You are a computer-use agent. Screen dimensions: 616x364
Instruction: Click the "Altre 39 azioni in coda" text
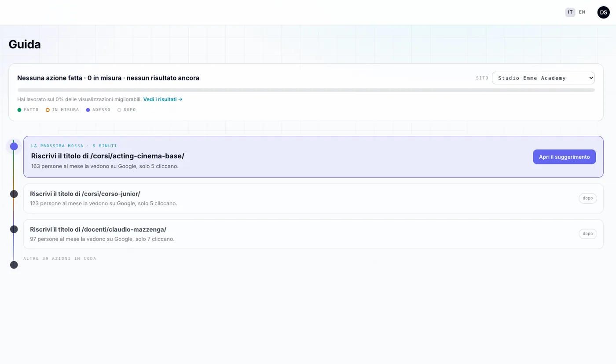pyautogui.click(x=60, y=258)
